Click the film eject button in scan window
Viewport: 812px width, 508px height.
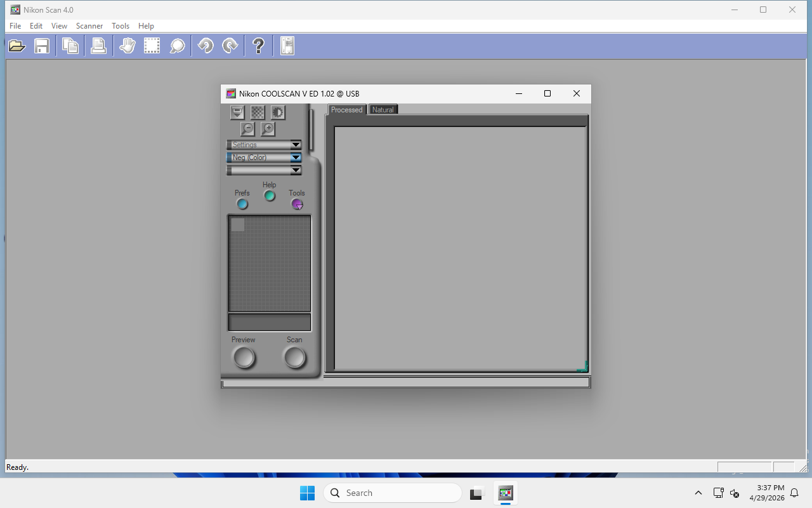(237, 112)
